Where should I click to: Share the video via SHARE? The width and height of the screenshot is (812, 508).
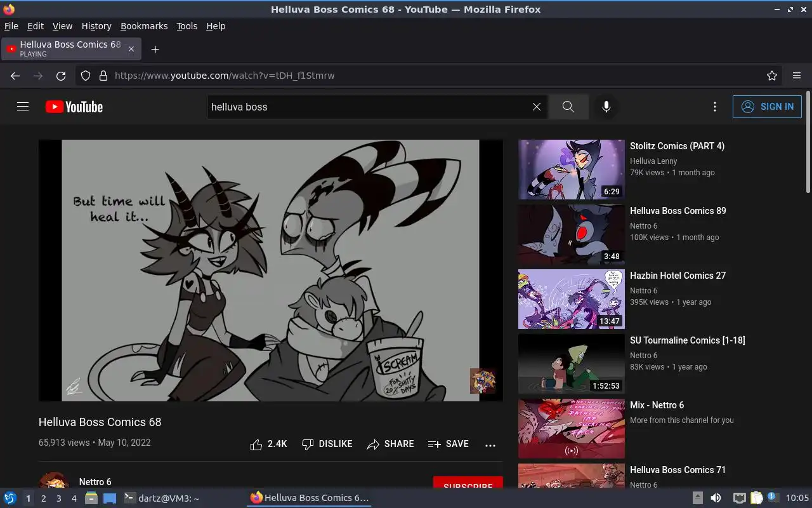pyautogui.click(x=390, y=444)
